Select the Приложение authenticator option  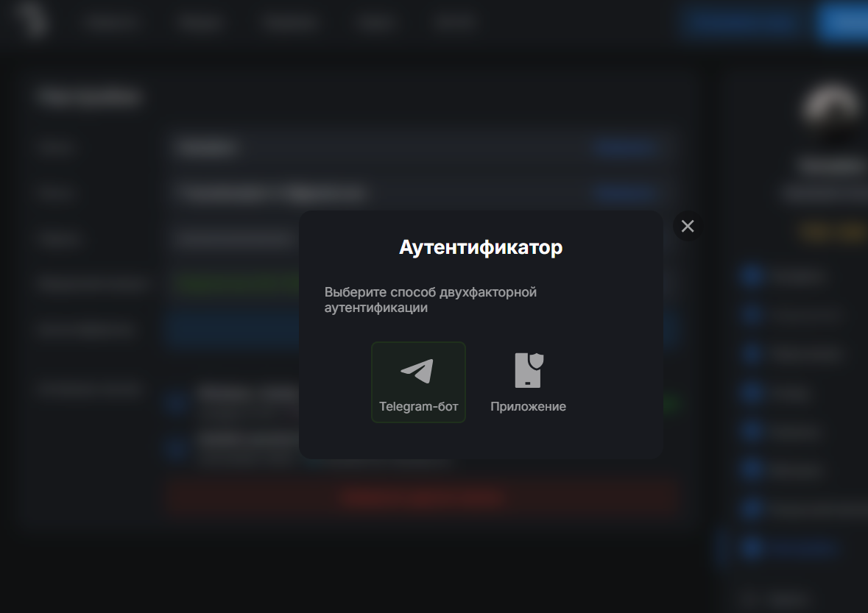pos(528,382)
